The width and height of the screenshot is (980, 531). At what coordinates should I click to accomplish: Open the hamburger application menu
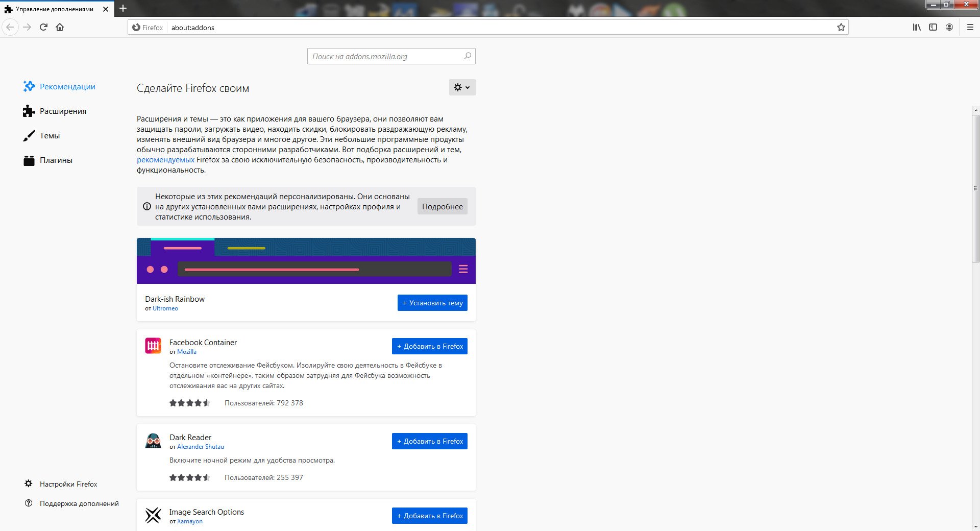970,27
